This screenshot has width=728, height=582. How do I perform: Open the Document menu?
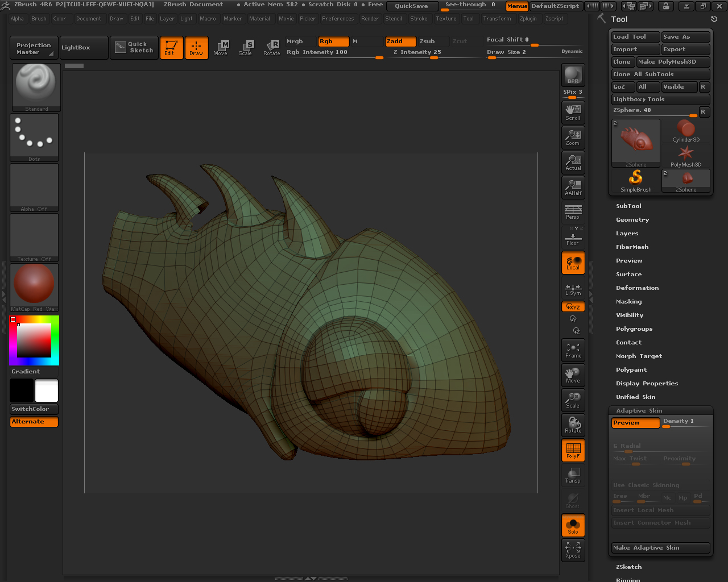(88, 19)
